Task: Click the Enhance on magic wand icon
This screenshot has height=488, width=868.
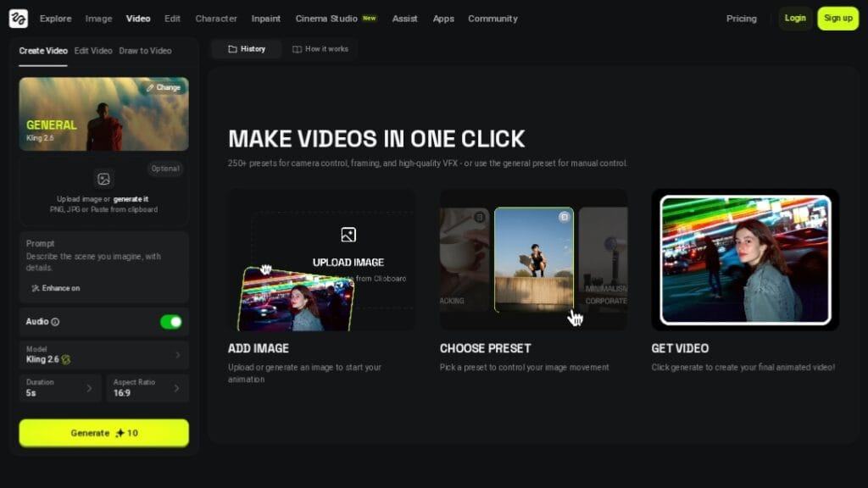Action: click(x=36, y=288)
